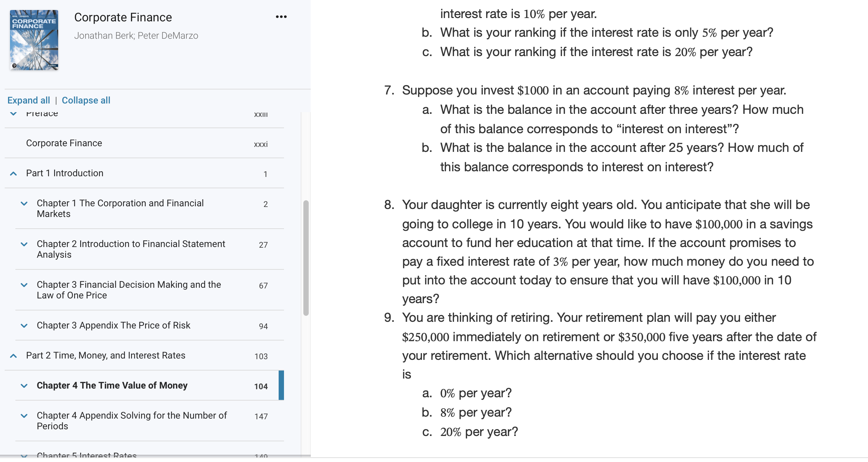Expand Chapter 4 The Time Value of Money chevron

[24, 386]
